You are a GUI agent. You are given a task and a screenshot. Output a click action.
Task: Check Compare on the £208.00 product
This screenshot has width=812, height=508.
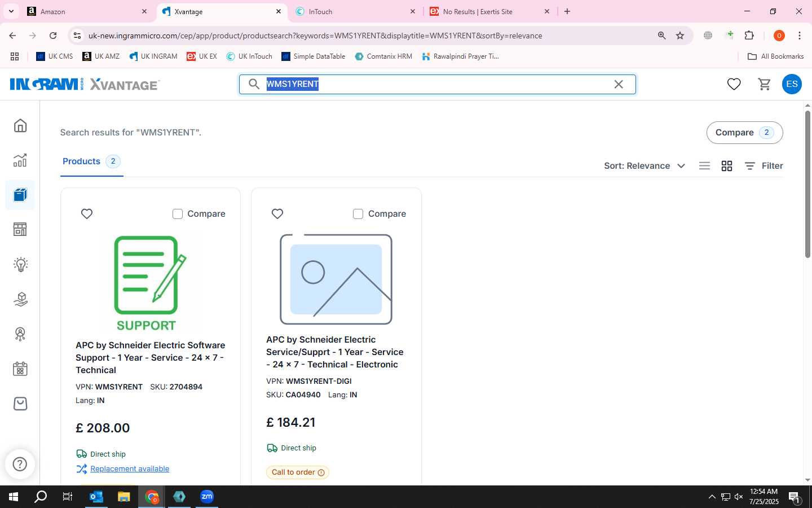pyautogui.click(x=178, y=214)
